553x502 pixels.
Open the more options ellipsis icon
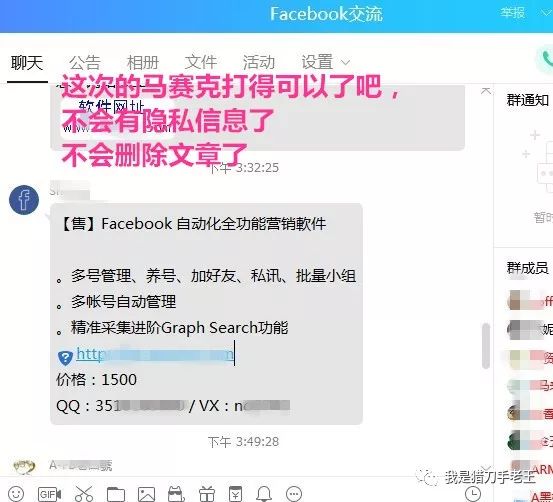[x=294, y=494]
